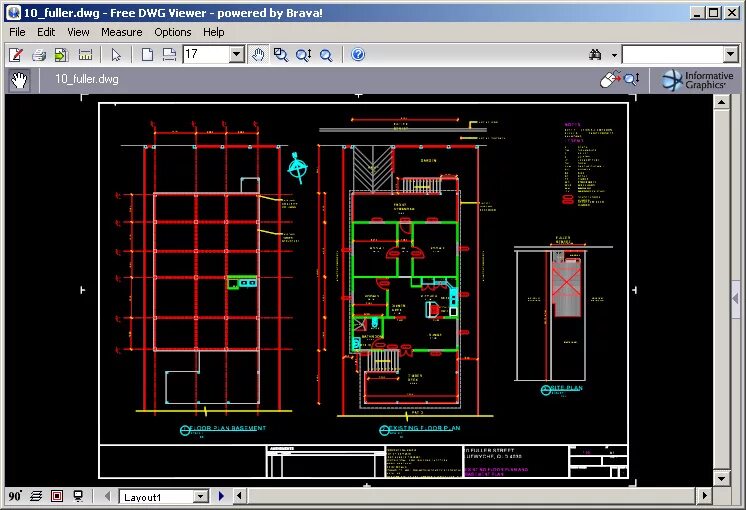The image size is (746, 510).
Task: Open the File menu
Action: click(x=17, y=32)
